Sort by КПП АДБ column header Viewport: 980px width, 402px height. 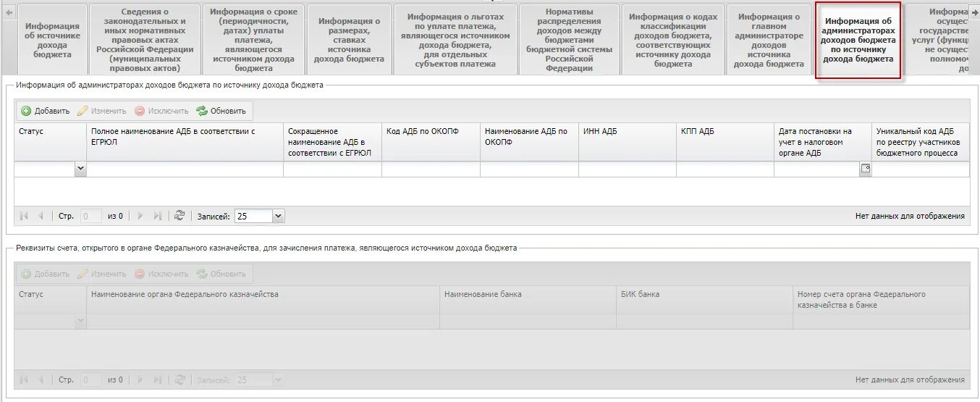coord(725,142)
